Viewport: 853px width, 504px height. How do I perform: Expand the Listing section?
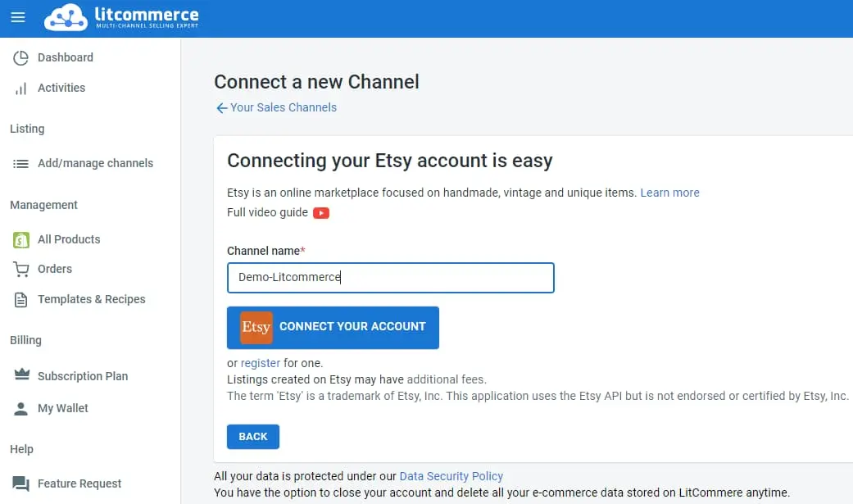(x=27, y=129)
